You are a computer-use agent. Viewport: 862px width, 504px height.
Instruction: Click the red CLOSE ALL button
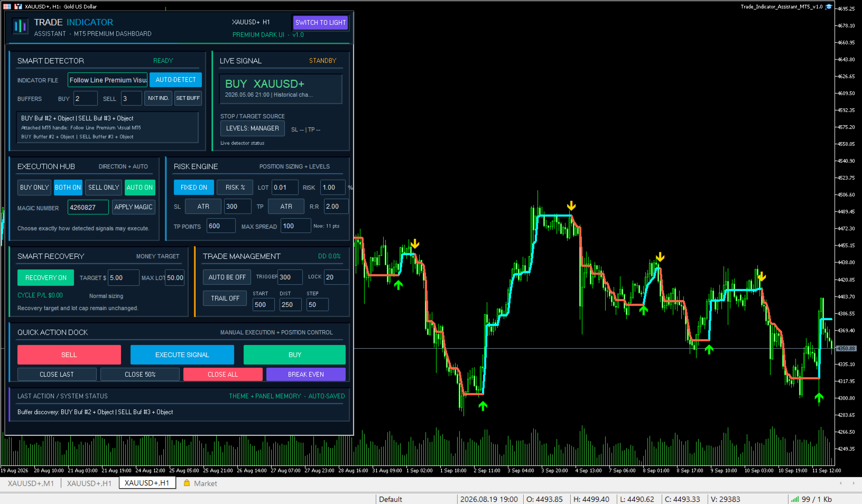point(223,375)
